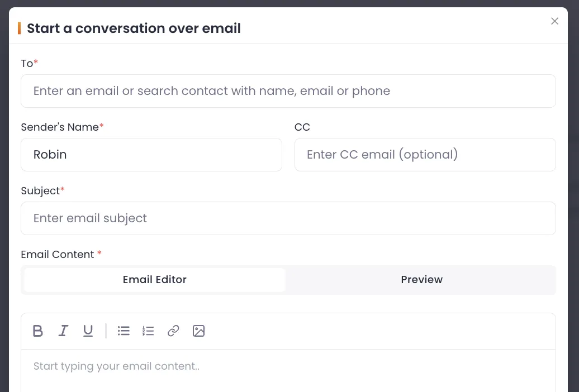Click the orange accent bar beside the title

20,28
